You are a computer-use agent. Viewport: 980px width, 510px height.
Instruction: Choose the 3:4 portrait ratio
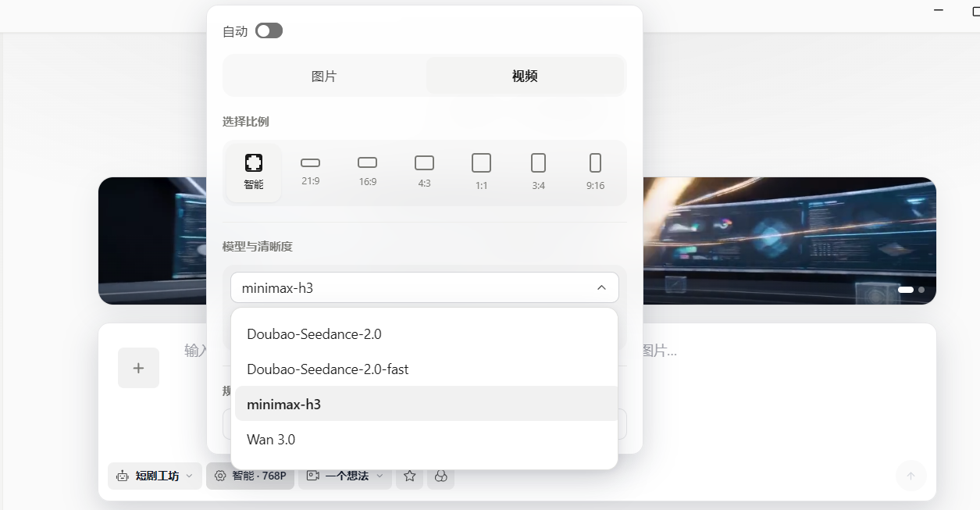pos(538,172)
